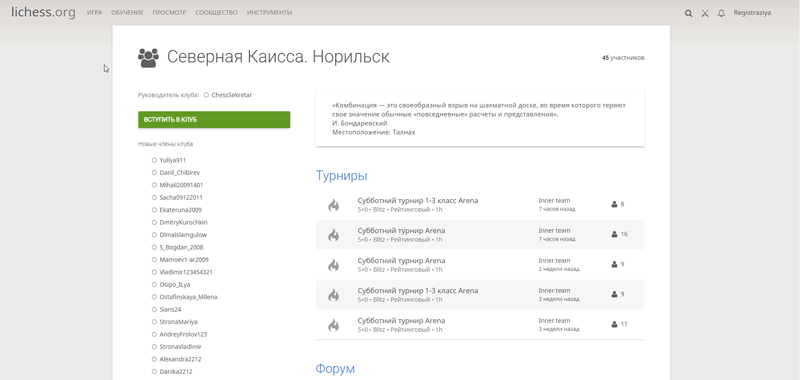Viewport: 800px width, 380px height.
Task: Click the 45 участников member count
Action: point(623,58)
